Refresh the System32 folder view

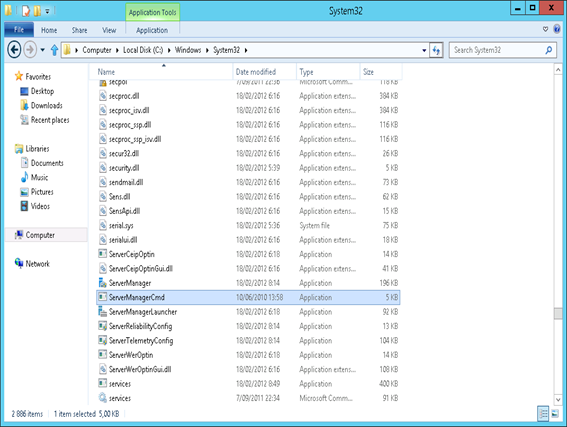pyautogui.click(x=436, y=50)
